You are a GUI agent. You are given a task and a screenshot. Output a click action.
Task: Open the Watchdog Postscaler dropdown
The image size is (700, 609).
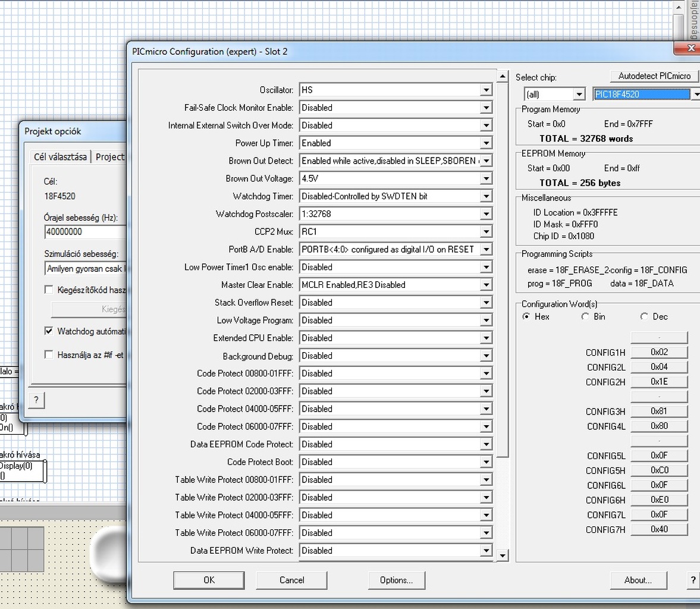coord(486,214)
